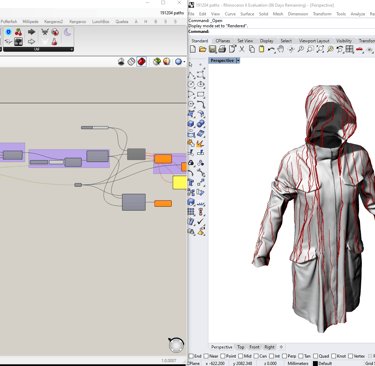375x366 pixels.
Task: Click the green document preview icon in Grasshopper
Action: (157, 62)
